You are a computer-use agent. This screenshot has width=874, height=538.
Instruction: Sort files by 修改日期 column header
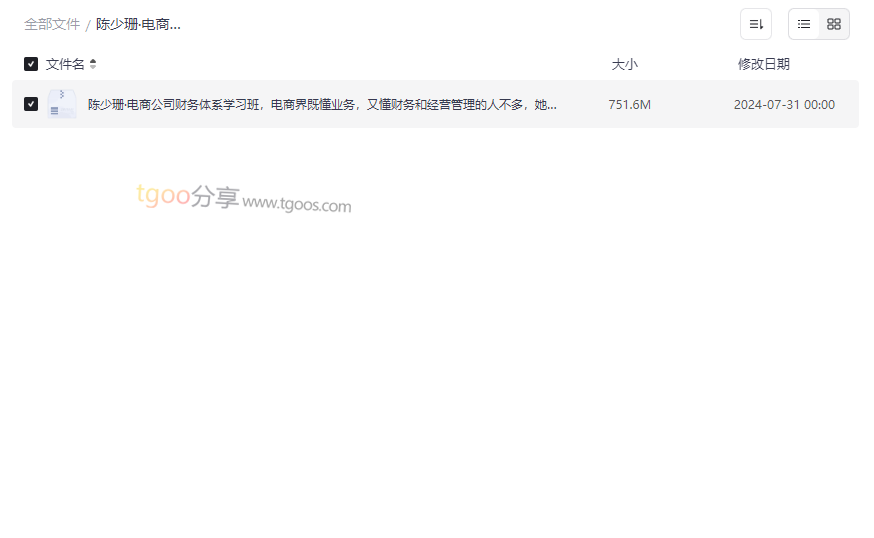coord(764,64)
